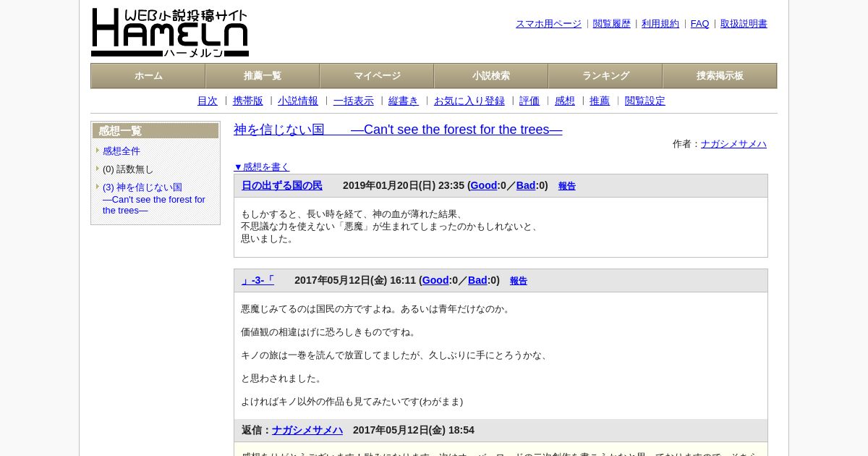Vote Good on the 2017年05月12日 16:11 comment
Image resolution: width=868 pixels, height=456 pixels.
click(x=435, y=281)
